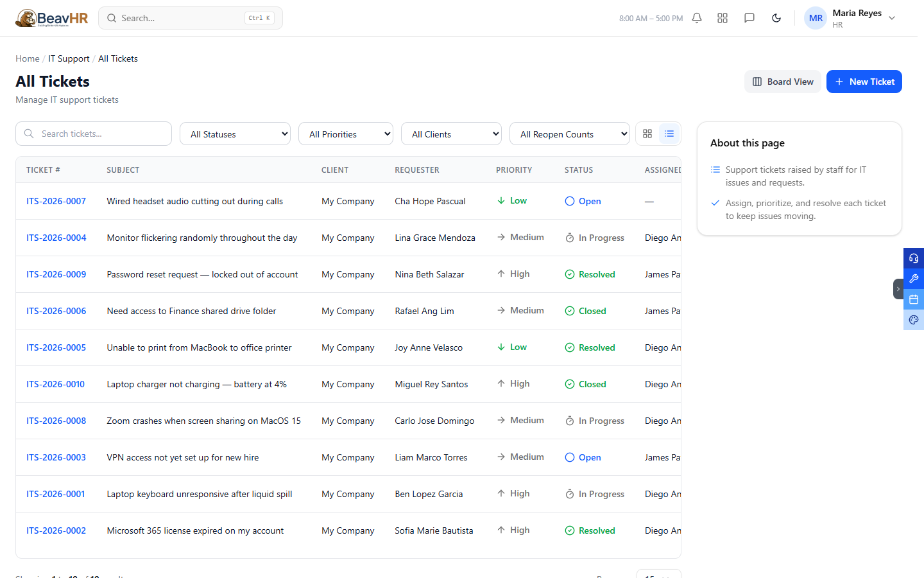Click In Progress status of ITS-2026-0004
924x578 pixels.
tap(594, 238)
